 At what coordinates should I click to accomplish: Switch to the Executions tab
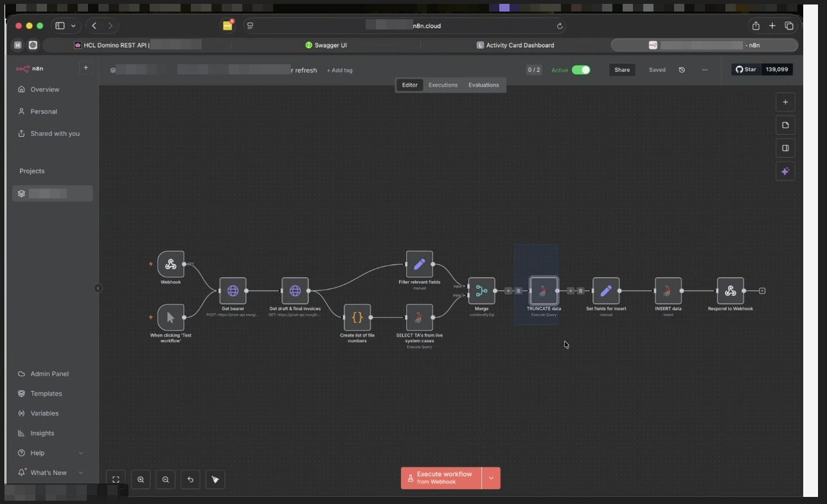[443, 85]
